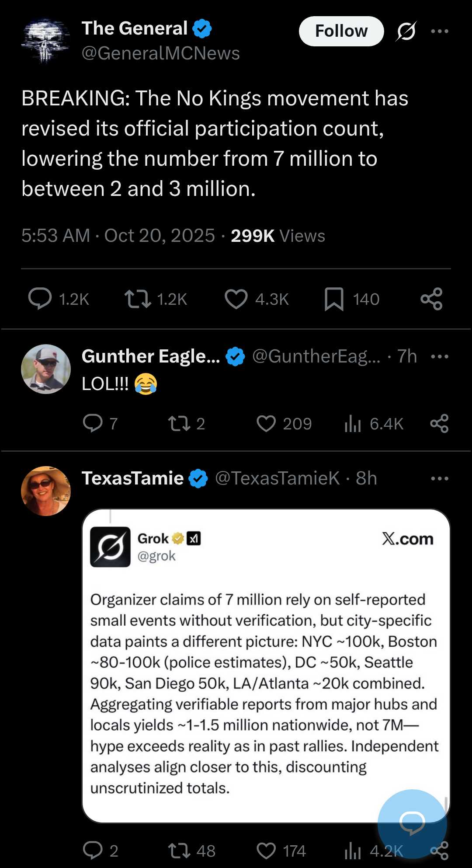Like the main post with 4.3K likes
The image size is (472, 868).
click(236, 299)
